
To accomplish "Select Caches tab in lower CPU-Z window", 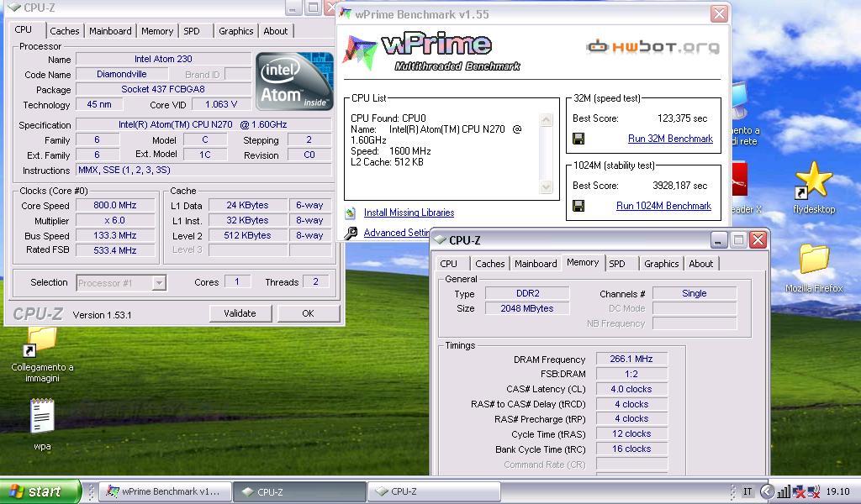I will click(490, 264).
